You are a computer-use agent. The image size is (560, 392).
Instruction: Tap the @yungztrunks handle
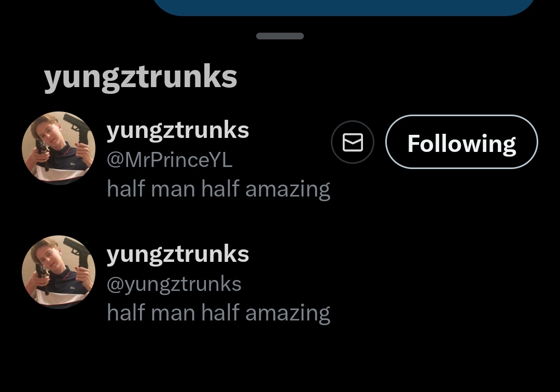(x=174, y=284)
